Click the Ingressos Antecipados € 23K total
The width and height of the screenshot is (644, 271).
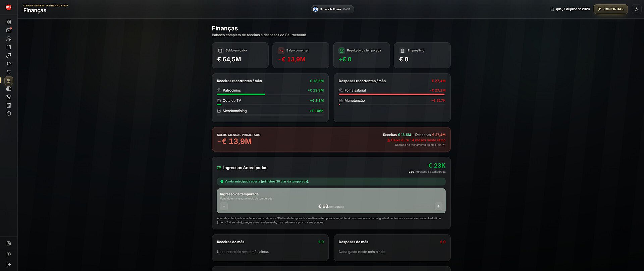(437, 166)
